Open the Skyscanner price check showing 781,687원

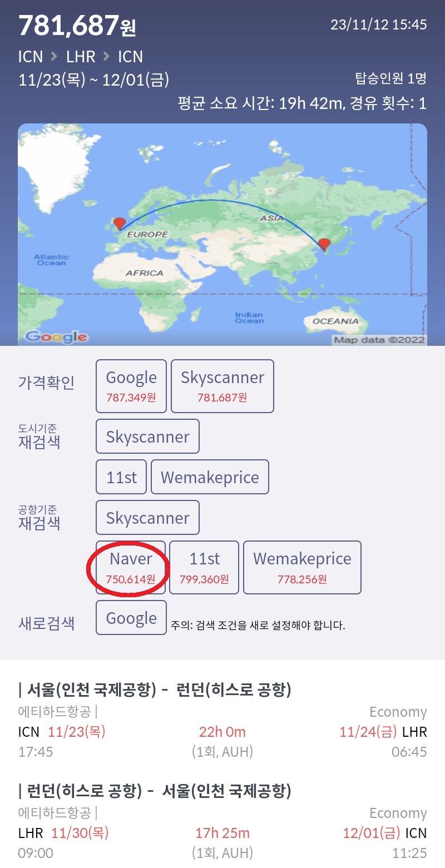click(x=222, y=385)
